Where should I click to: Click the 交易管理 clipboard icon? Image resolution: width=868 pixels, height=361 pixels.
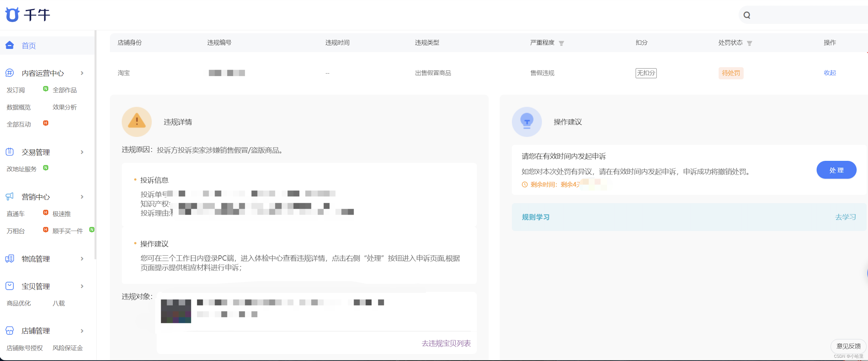[10, 152]
